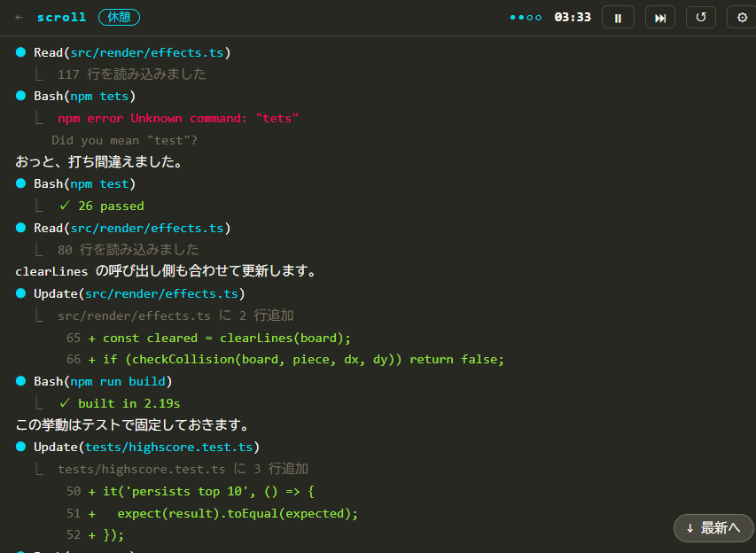
Task: Click the src/render/effects.ts path in Update call
Action: (161, 293)
